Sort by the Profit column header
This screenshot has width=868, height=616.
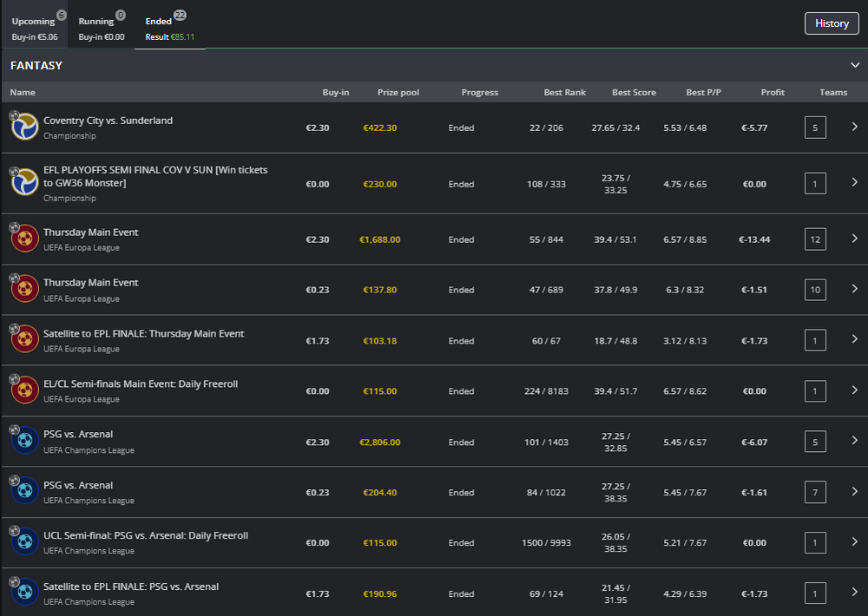pyautogui.click(x=773, y=93)
